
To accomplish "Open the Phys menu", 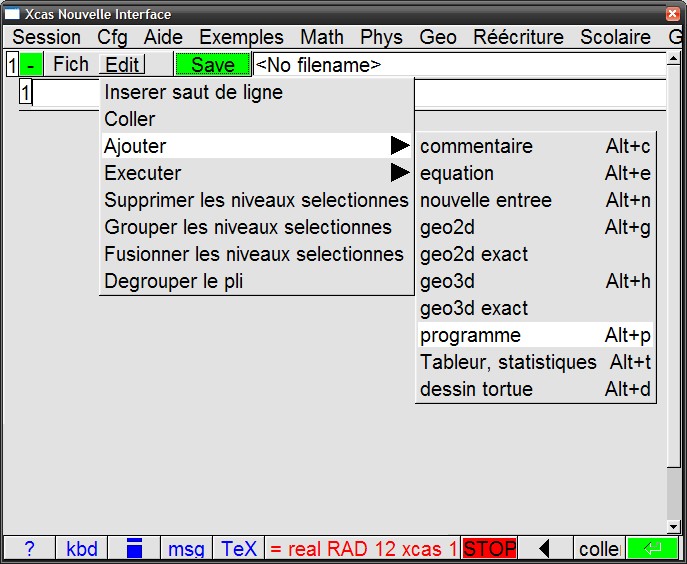I will tap(381, 37).
